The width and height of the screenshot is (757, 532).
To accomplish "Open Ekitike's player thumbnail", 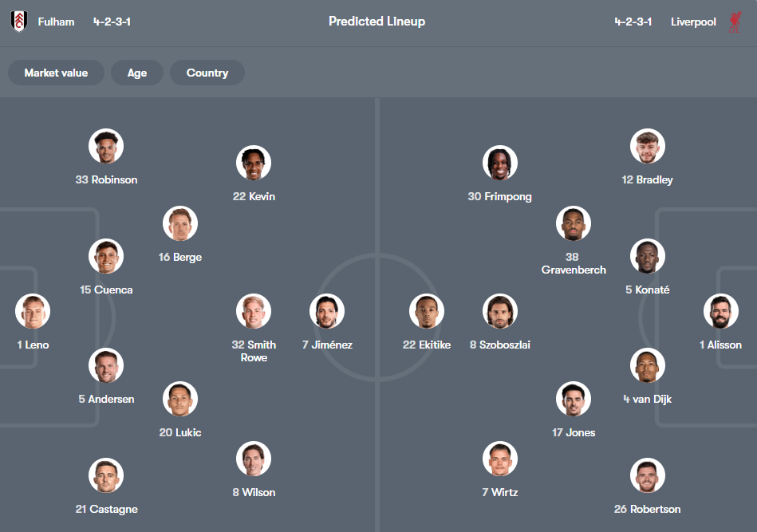I will (x=426, y=311).
